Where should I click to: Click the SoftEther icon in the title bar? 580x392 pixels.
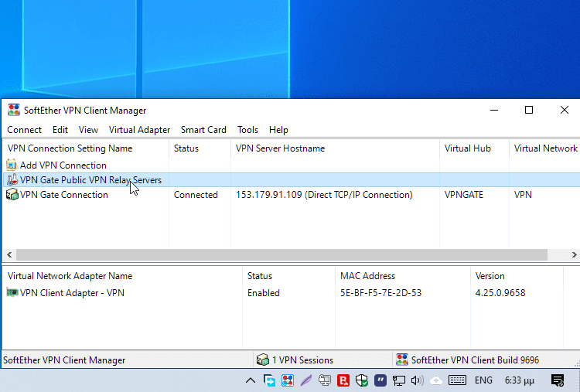(x=14, y=111)
